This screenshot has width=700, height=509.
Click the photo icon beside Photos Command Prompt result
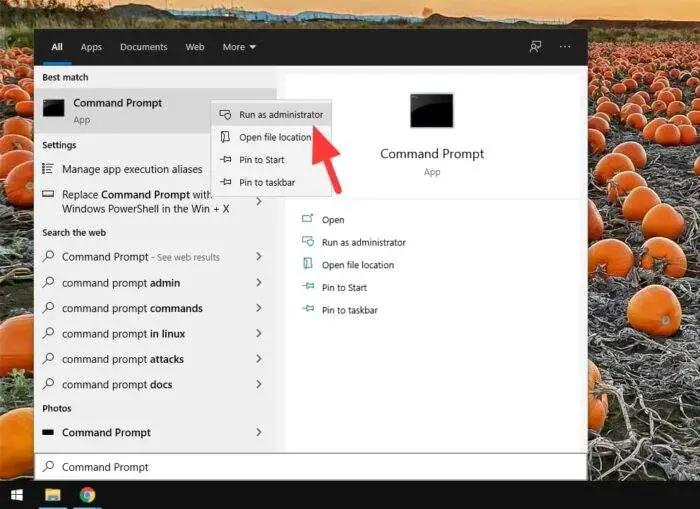(x=48, y=432)
